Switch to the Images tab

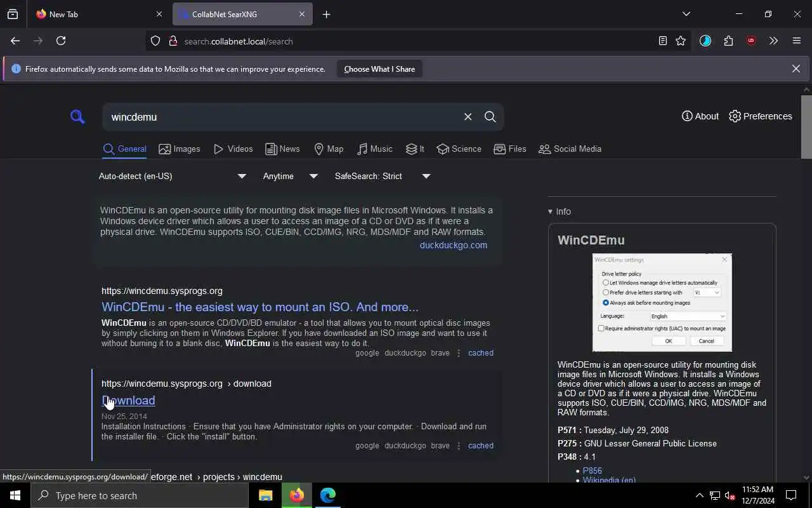click(x=180, y=149)
